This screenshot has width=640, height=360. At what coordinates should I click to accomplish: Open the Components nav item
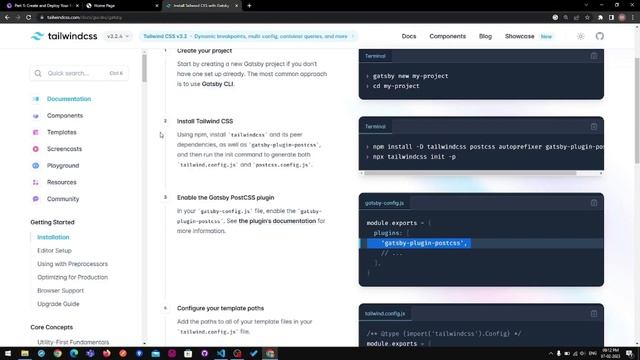tap(447, 36)
